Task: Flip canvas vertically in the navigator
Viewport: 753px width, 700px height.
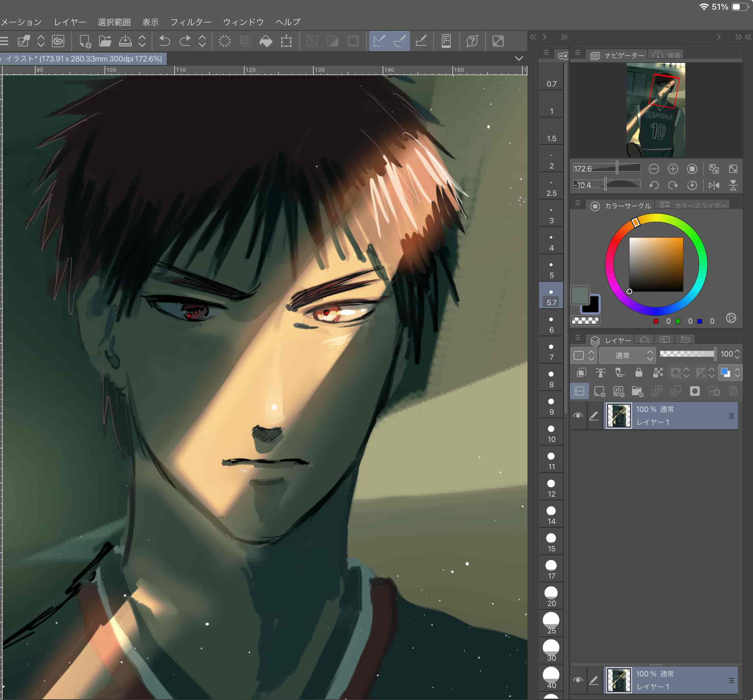Action: tap(733, 185)
